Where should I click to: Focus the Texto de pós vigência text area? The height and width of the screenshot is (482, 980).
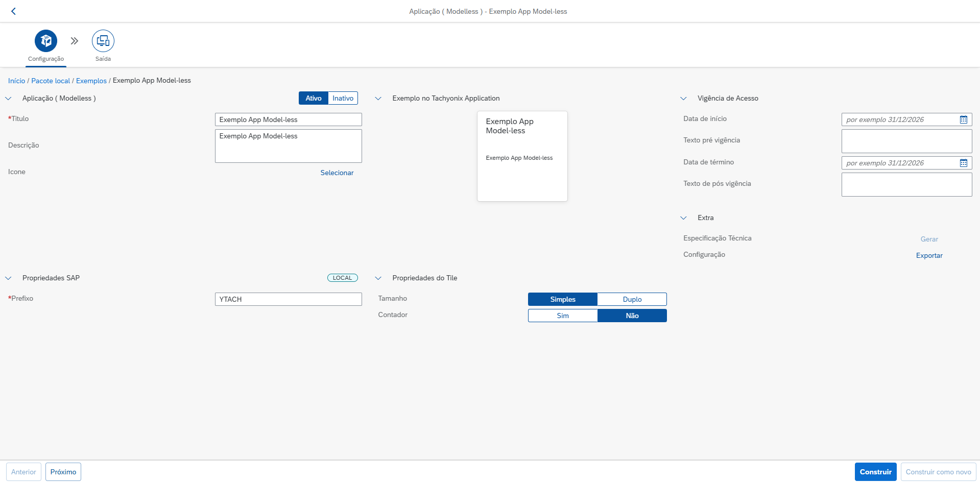(907, 184)
